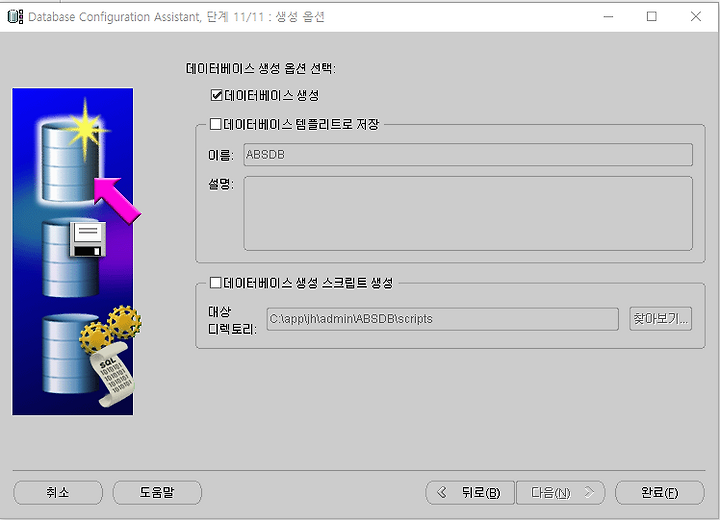Click the 취소 cancel button
This screenshot has height=520, width=720.
58,492
